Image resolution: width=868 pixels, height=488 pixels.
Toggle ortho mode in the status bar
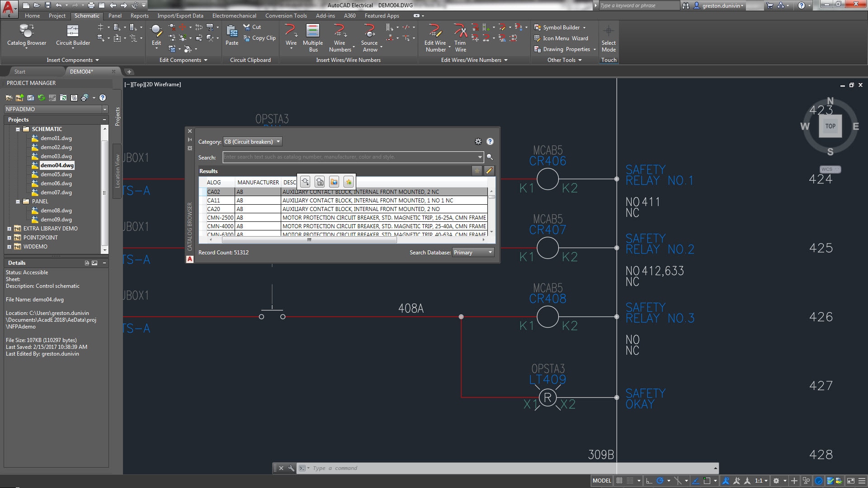click(x=647, y=480)
